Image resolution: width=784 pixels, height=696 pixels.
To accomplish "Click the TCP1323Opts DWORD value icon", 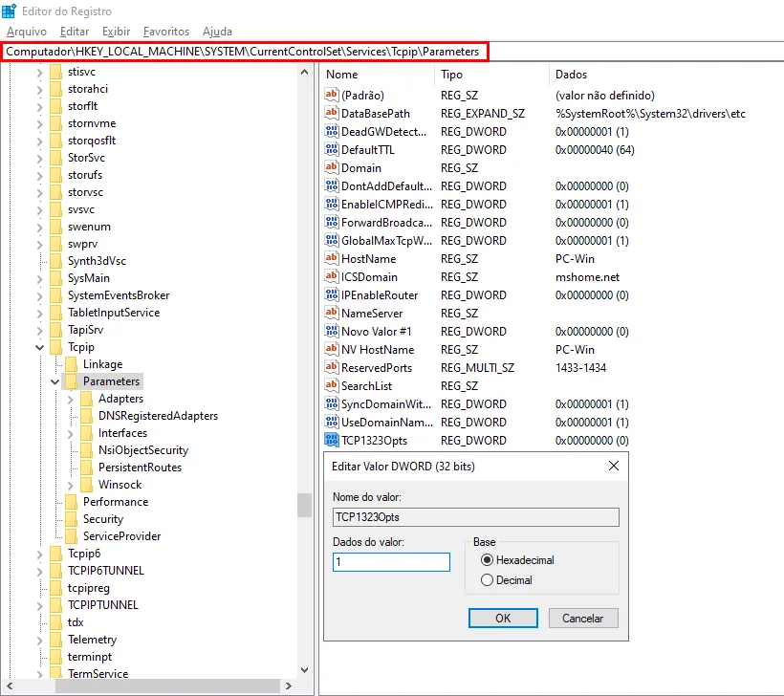I will 331,440.
